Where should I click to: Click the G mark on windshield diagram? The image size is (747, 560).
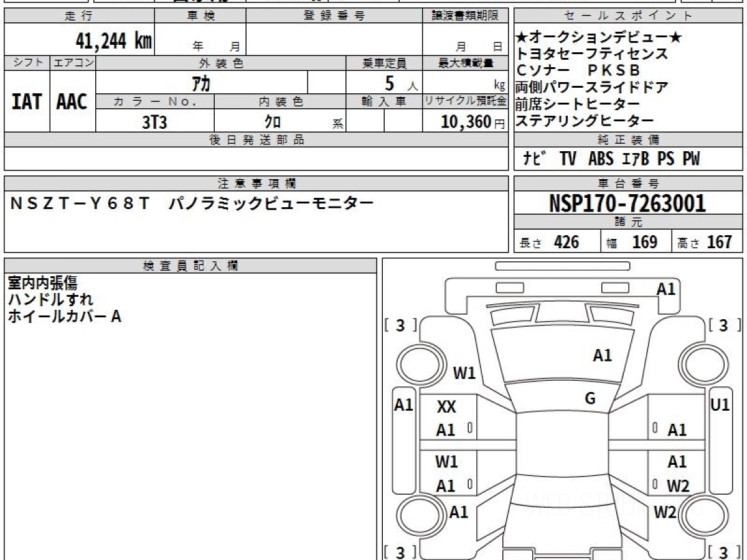590,399
